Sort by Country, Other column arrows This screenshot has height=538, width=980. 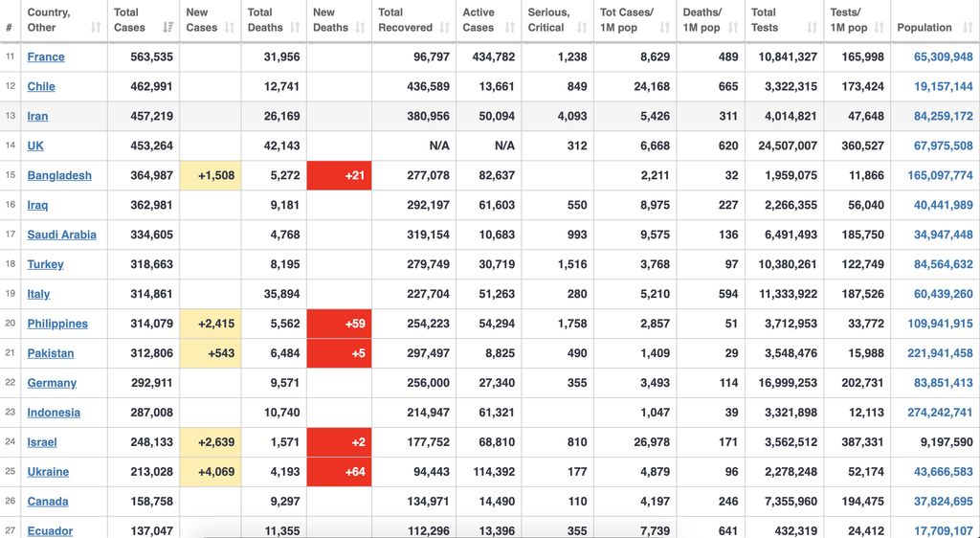[x=96, y=28]
